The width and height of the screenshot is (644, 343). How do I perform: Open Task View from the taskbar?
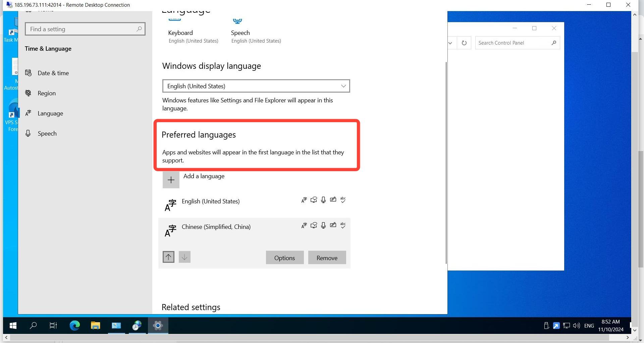click(x=53, y=326)
